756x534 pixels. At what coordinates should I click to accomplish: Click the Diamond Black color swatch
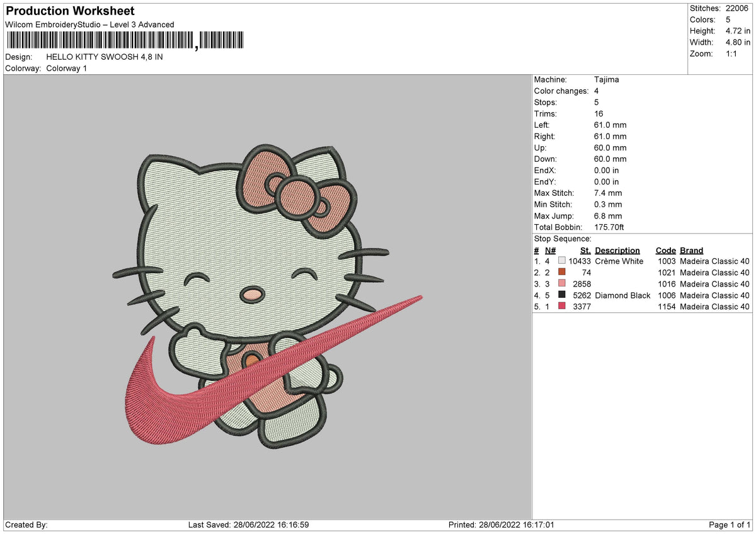(x=561, y=295)
